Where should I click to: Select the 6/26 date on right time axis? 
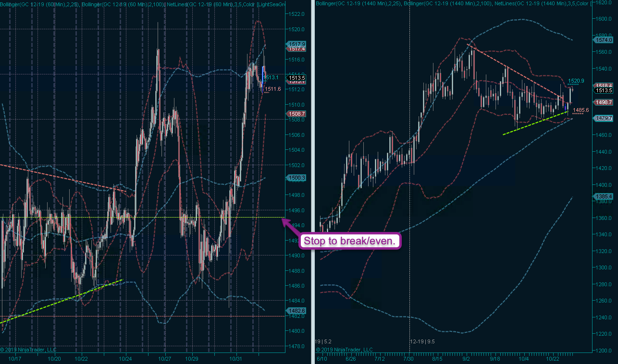(351, 359)
